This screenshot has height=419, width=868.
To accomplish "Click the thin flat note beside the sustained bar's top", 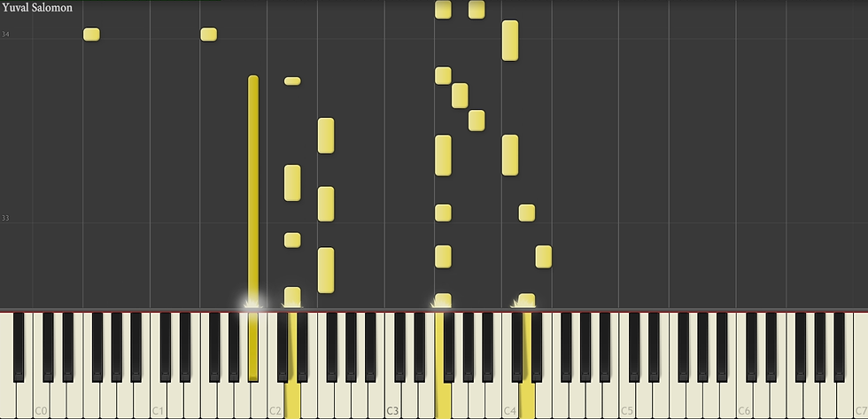I will click(292, 81).
